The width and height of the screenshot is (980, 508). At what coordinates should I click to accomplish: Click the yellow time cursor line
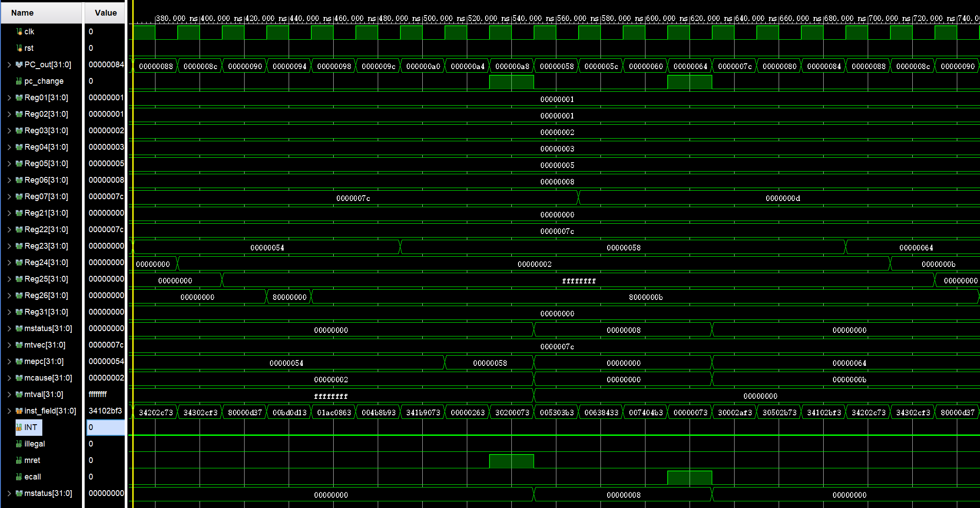pos(133,223)
